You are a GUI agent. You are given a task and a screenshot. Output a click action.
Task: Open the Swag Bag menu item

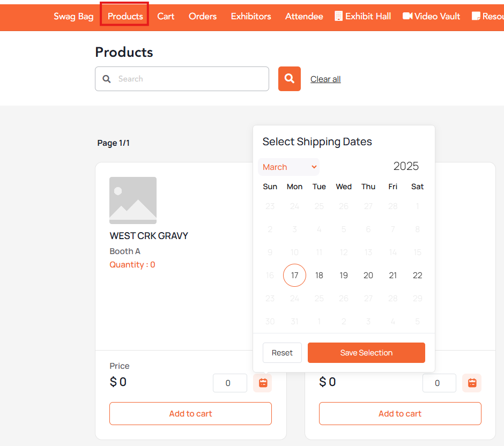click(x=73, y=16)
